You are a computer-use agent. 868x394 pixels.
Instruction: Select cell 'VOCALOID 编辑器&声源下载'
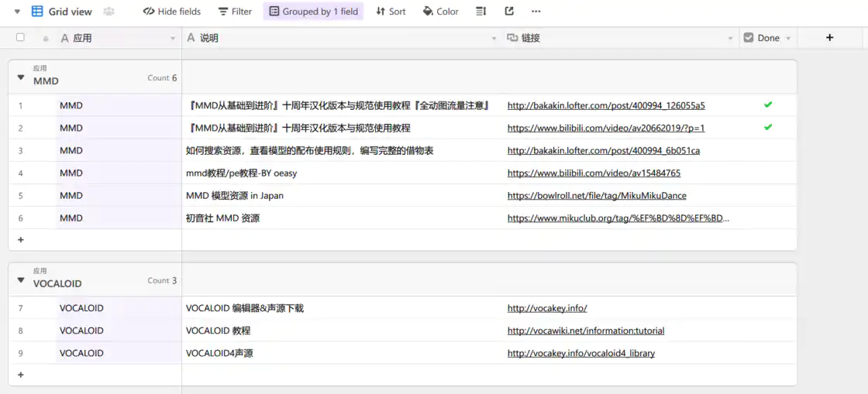342,308
